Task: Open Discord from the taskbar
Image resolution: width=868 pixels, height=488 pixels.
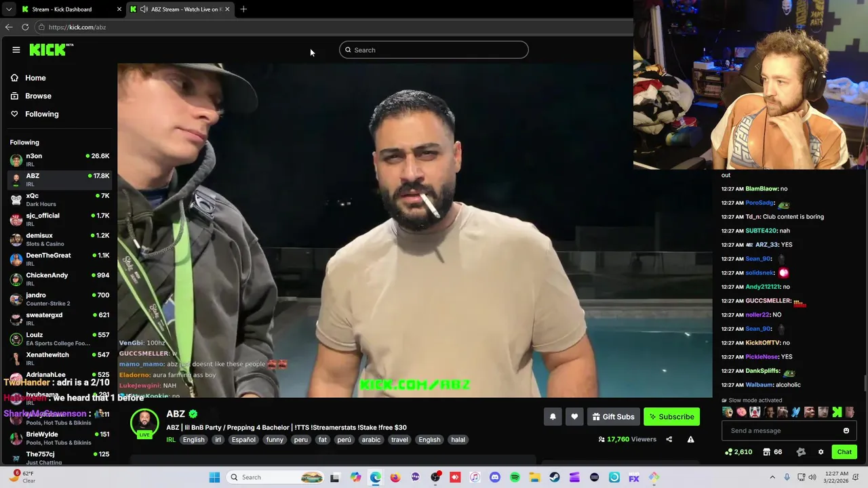Action: 494,477
